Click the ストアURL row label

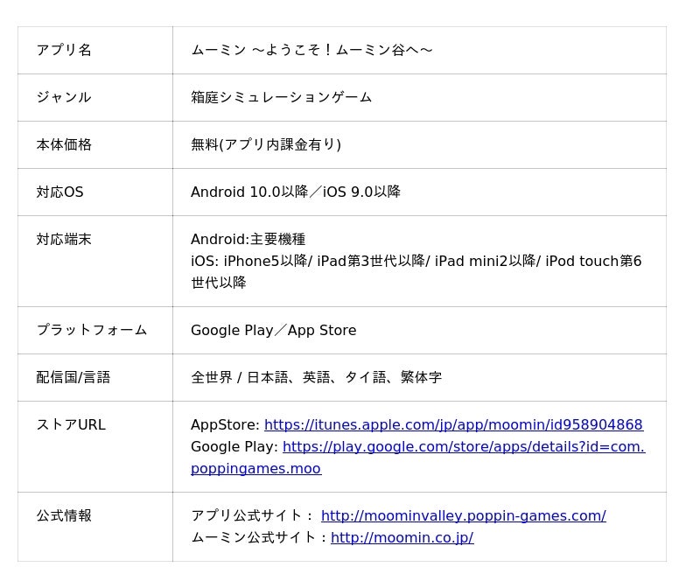point(71,424)
